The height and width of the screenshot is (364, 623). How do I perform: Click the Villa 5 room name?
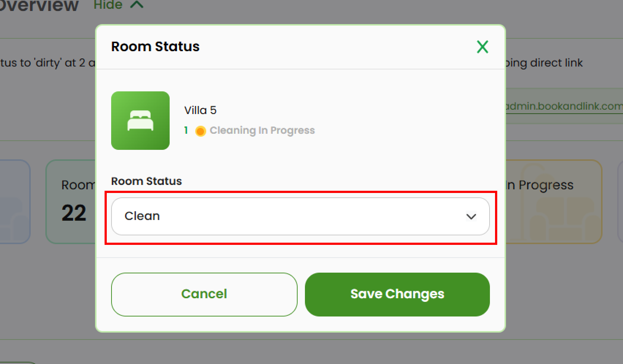click(x=200, y=110)
